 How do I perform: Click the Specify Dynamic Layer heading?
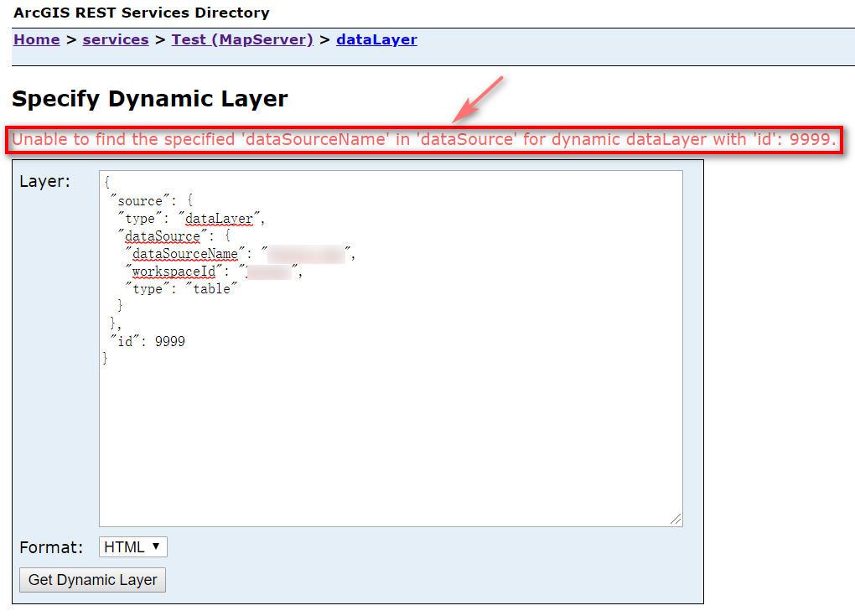pos(150,99)
